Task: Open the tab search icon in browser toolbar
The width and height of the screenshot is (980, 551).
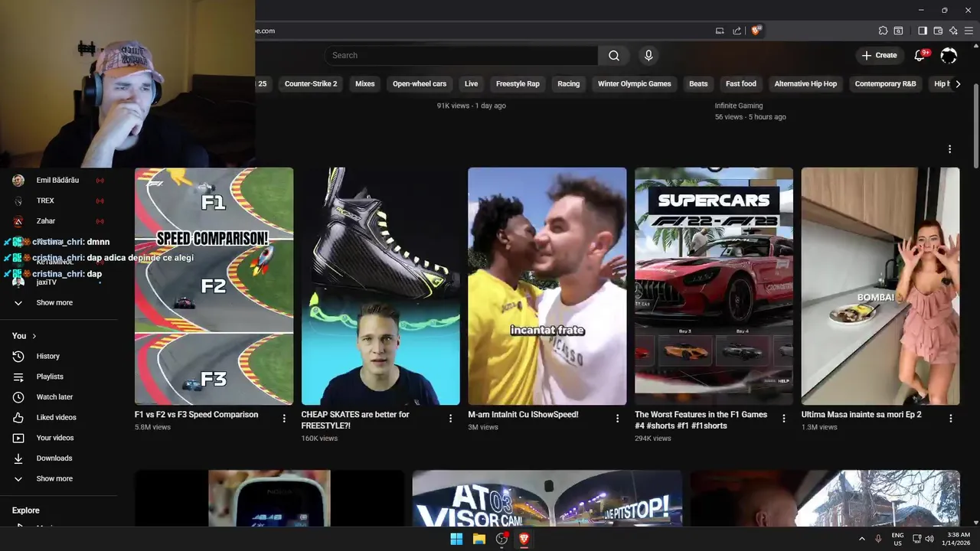Action: coord(898,31)
